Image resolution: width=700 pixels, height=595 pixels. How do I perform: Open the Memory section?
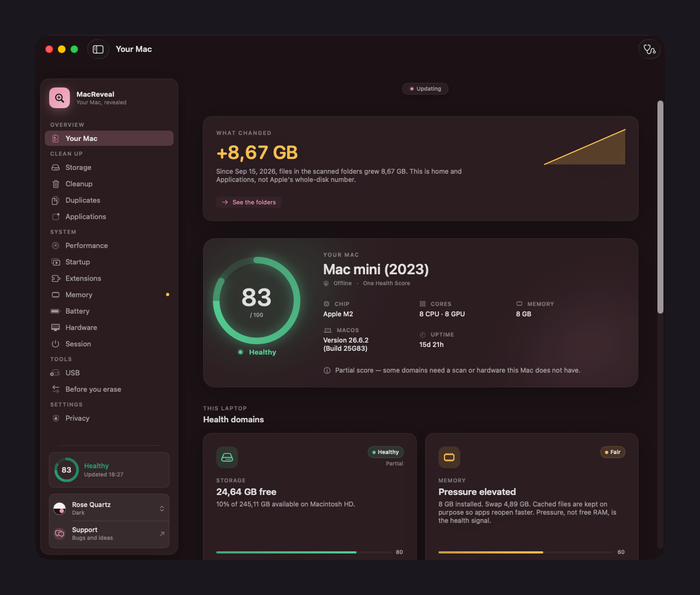coord(109,295)
